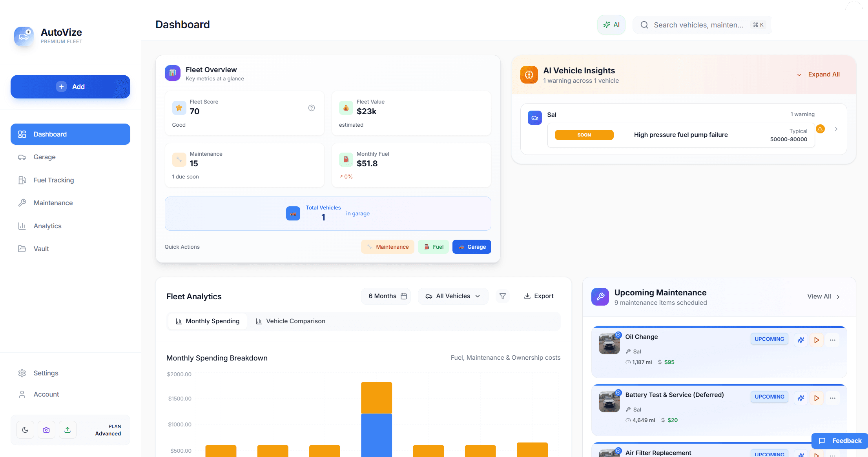Image resolution: width=868 pixels, height=457 pixels.
Task: Click the Maintenance wrench metric icon
Action: [179, 160]
